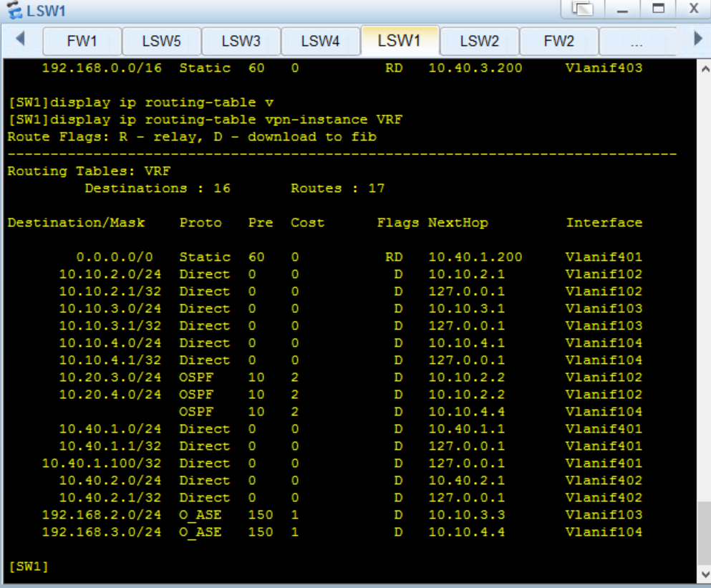Screen dimensions: 711x588
Task: Click the [SW1] command prompt line
Action: pos(29,567)
